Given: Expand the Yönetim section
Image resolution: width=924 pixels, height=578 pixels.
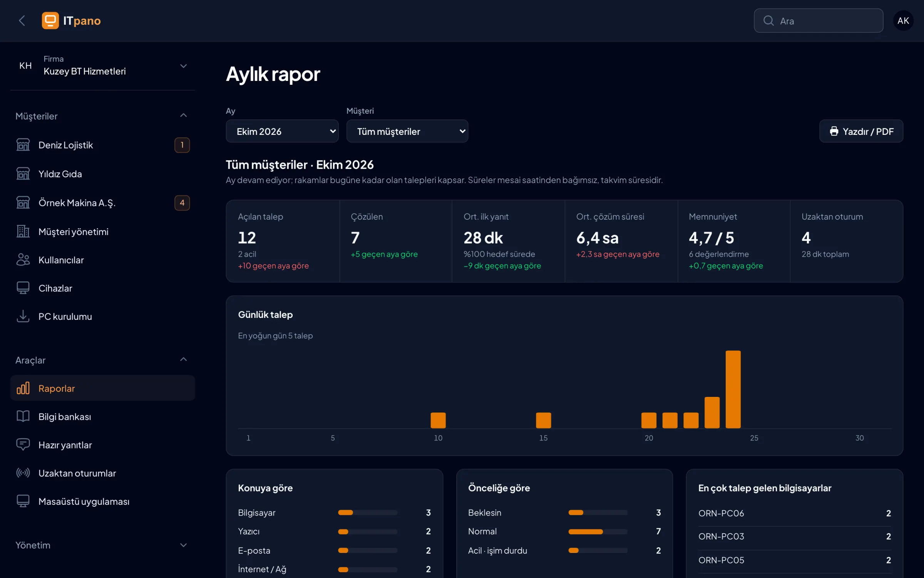Looking at the screenshot, I should tap(102, 545).
